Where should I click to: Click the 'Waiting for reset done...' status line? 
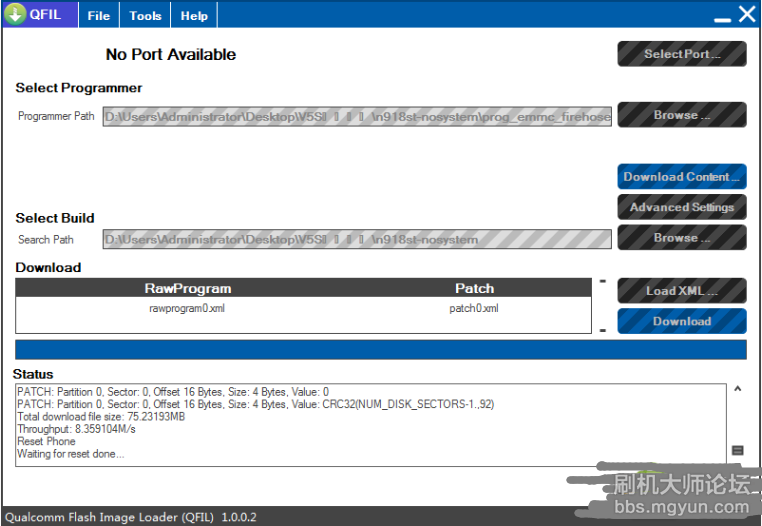71,454
